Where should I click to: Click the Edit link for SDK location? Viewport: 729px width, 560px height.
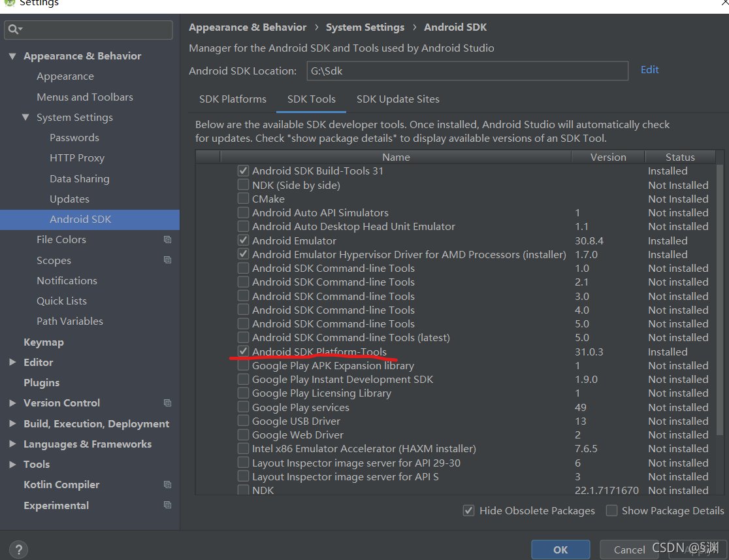pos(649,70)
